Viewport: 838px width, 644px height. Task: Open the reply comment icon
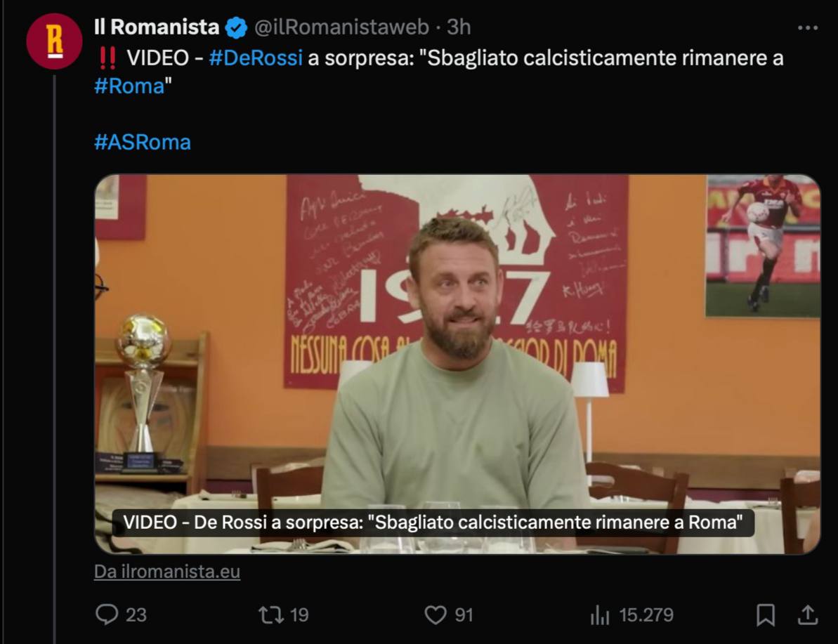tap(107, 615)
